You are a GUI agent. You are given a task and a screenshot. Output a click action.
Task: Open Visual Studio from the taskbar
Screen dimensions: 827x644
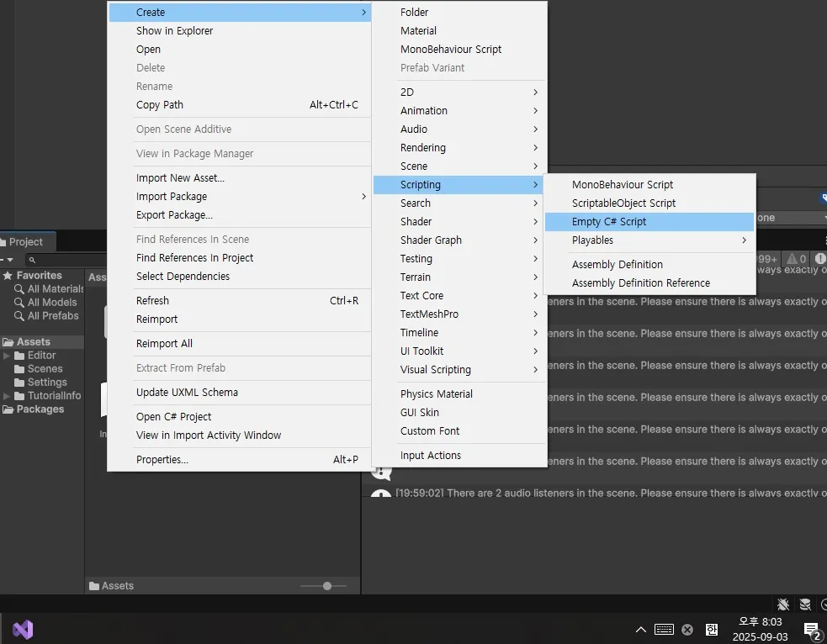23,629
